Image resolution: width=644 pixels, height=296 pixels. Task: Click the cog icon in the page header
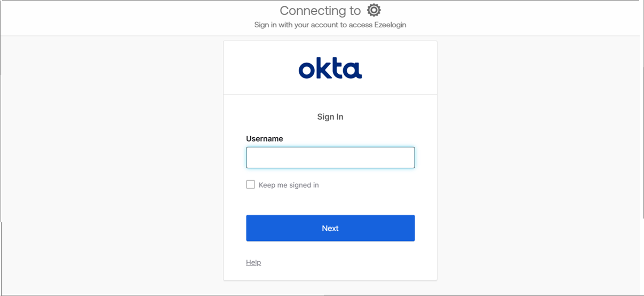pyautogui.click(x=374, y=10)
